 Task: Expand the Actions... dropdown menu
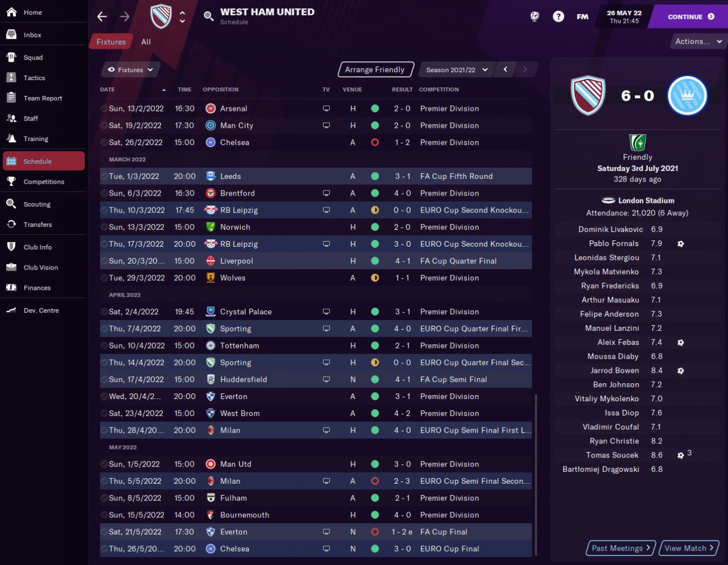point(698,41)
